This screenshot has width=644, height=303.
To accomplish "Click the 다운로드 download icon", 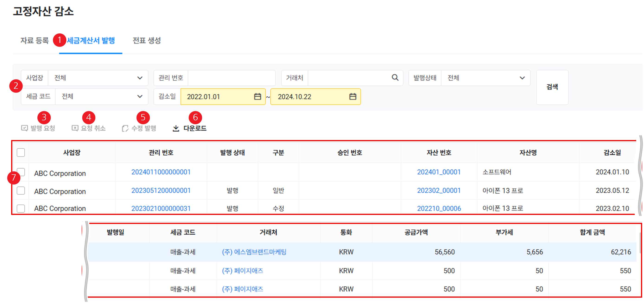I will [176, 128].
